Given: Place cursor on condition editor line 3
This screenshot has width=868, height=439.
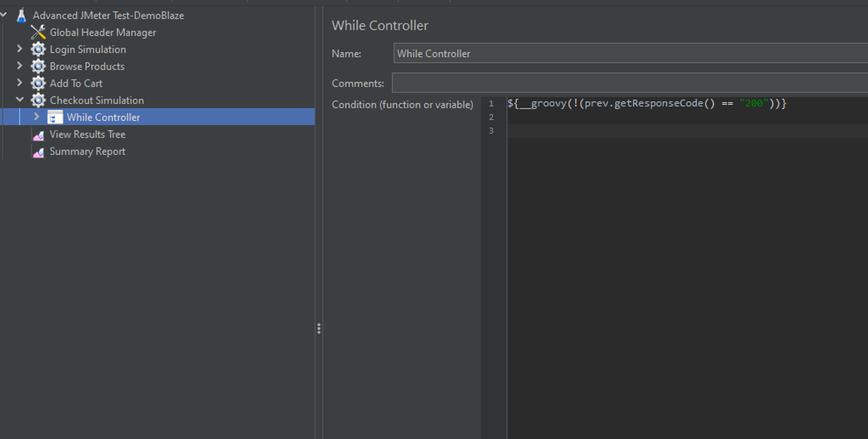Looking at the screenshot, I should tap(687, 130).
